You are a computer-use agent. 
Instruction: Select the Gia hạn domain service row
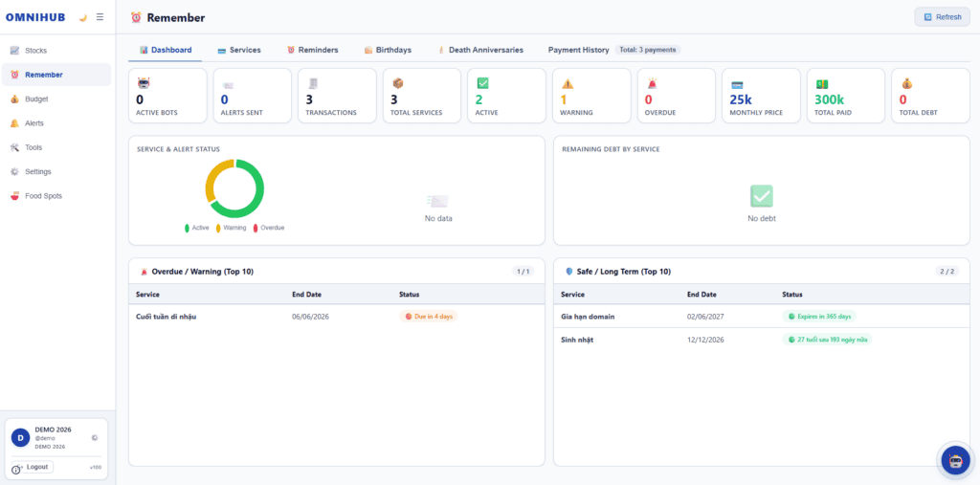coord(761,317)
